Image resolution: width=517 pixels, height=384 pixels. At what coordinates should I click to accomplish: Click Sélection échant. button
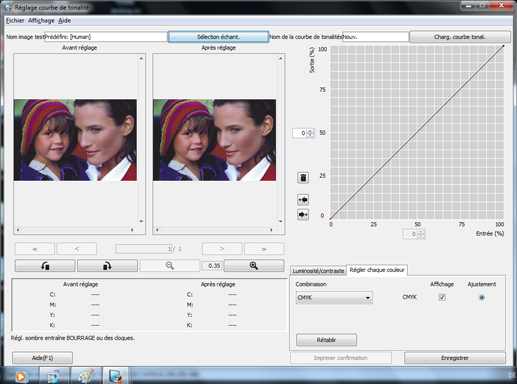click(218, 37)
